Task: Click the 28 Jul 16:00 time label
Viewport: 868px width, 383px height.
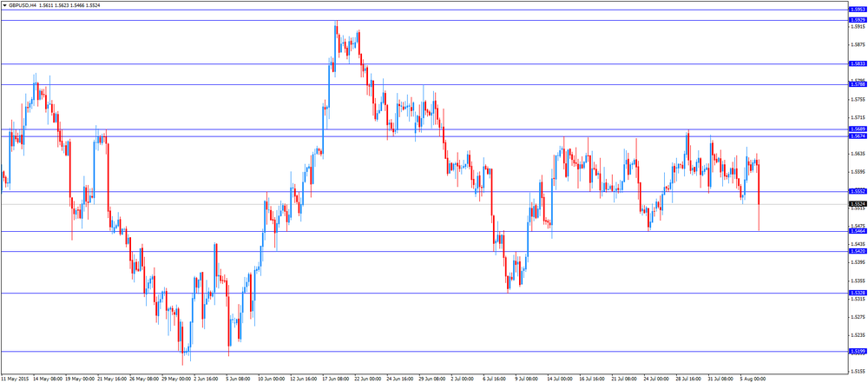Action: click(688, 379)
